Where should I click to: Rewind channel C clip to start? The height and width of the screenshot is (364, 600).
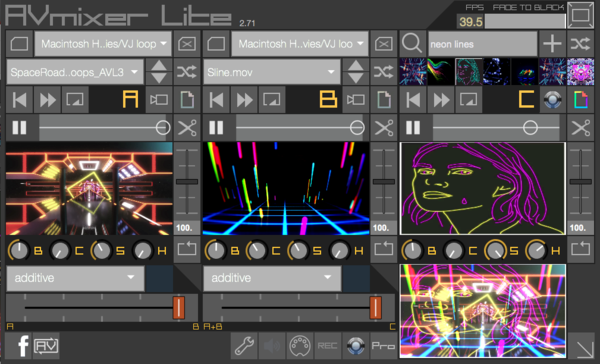[x=413, y=100]
